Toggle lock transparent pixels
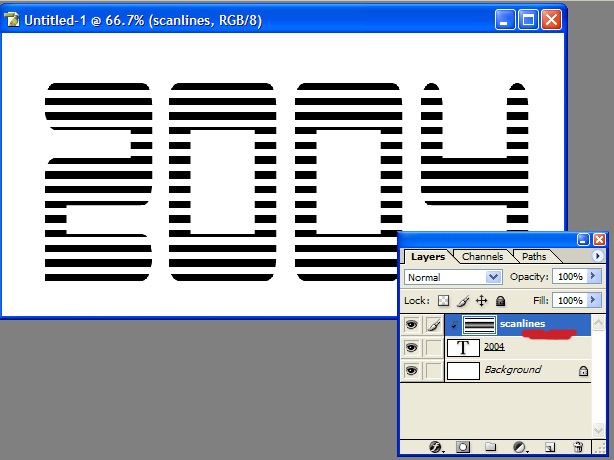 [445, 300]
